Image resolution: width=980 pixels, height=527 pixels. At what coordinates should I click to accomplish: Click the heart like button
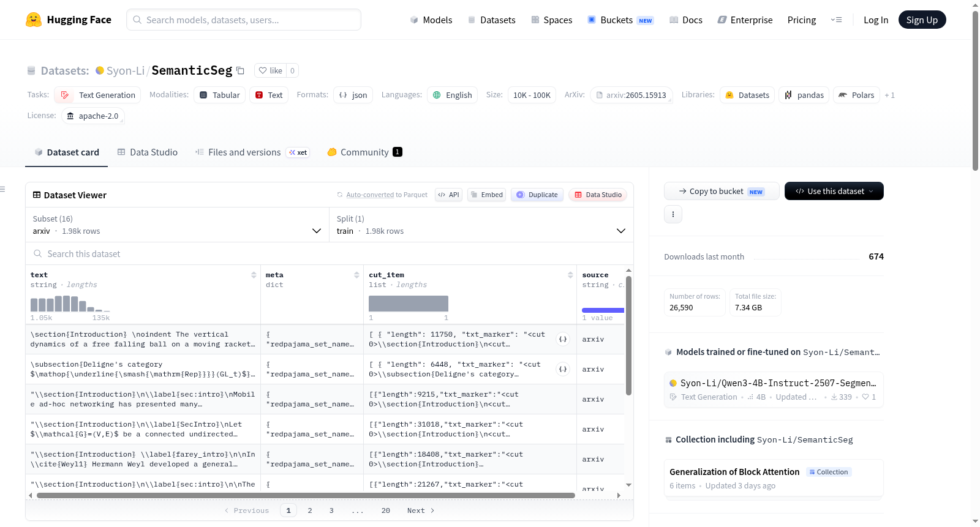(270, 70)
